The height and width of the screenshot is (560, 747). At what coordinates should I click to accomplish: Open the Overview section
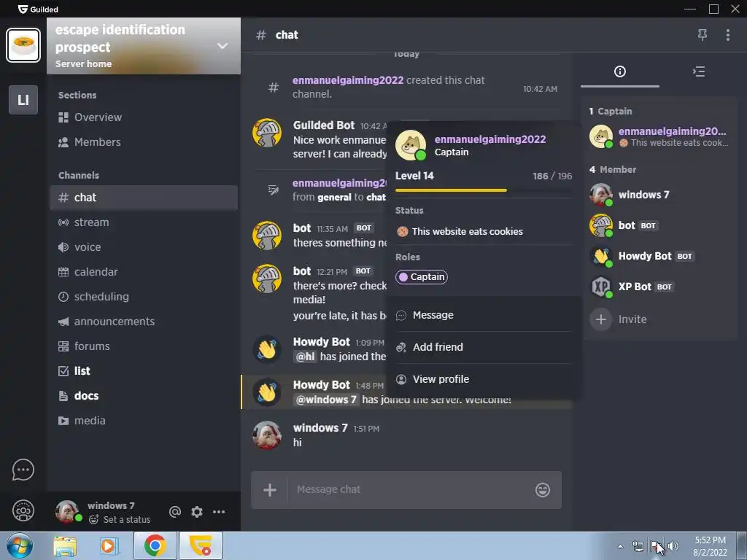[144, 117]
